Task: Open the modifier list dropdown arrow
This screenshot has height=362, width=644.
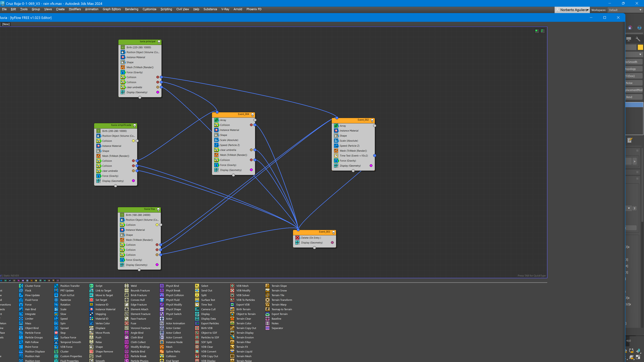Action: tap(640, 54)
